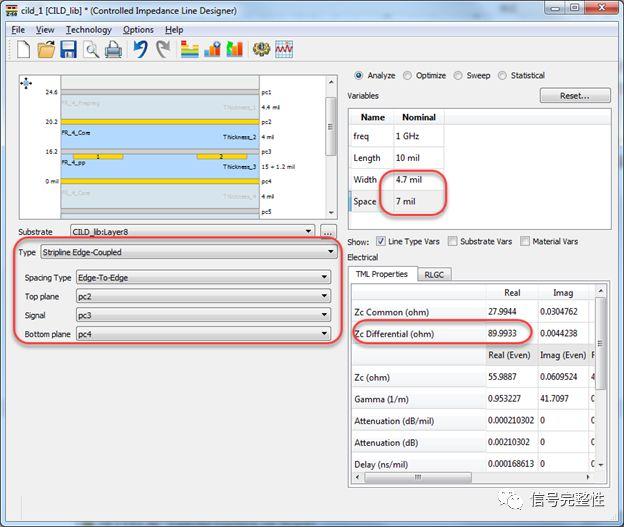The width and height of the screenshot is (624, 527).
Task: Edit the Width value 4.7 mil
Action: pyautogui.click(x=419, y=180)
